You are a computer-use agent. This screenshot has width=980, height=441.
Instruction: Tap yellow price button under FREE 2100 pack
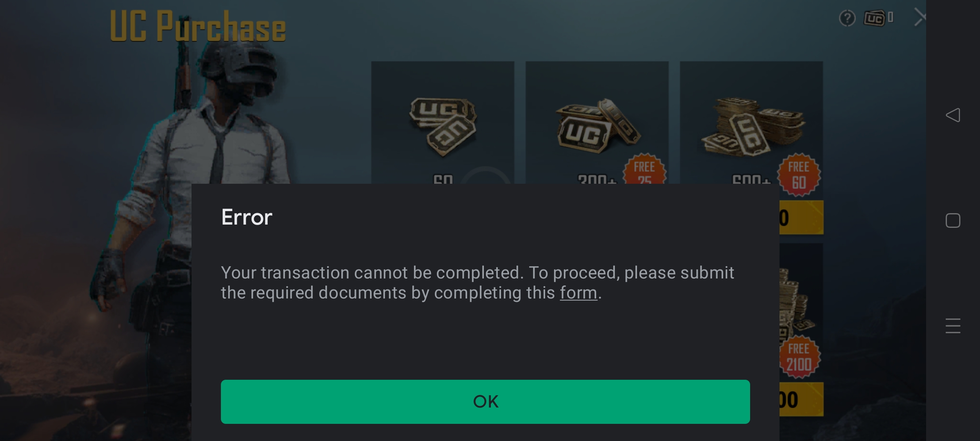point(801,399)
